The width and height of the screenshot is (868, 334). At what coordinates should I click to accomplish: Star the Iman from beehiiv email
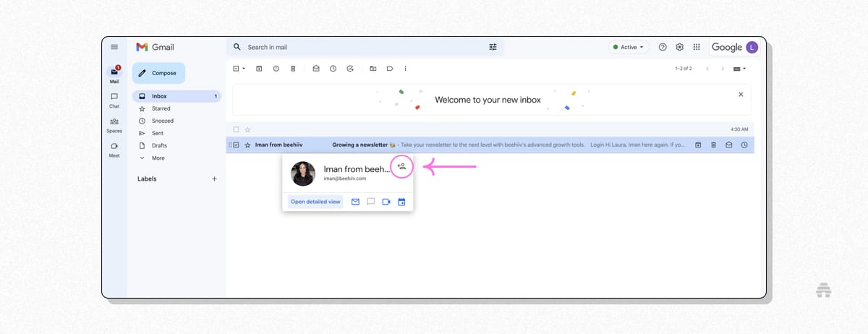point(247,145)
